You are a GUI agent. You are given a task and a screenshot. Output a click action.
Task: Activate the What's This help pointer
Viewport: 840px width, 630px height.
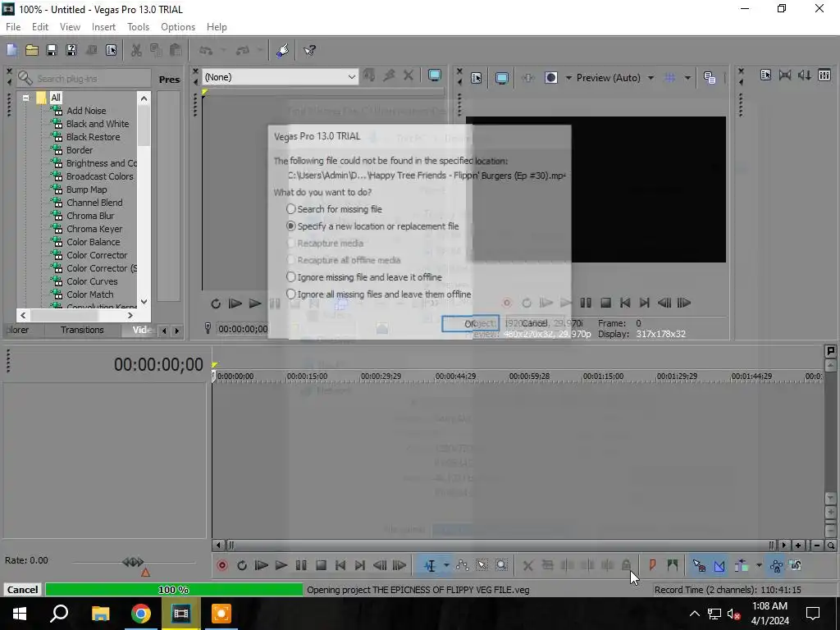pyautogui.click(x=309, y=50)
